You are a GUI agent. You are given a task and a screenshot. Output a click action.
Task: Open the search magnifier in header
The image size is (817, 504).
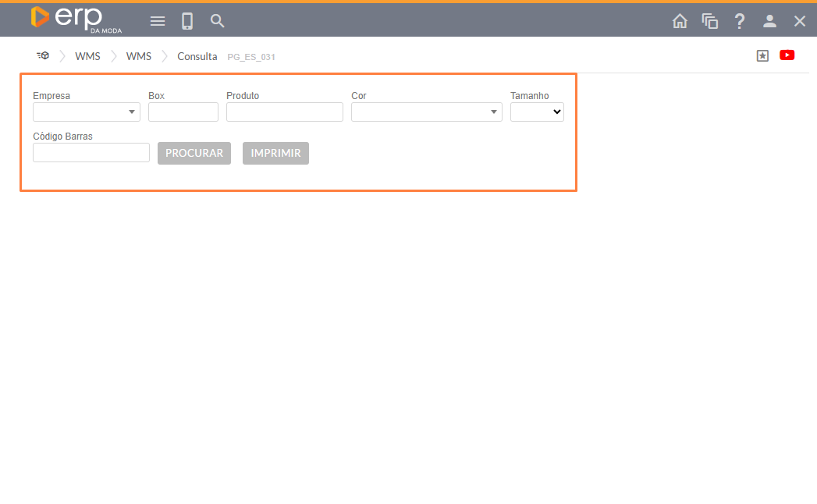click(218, 21)
